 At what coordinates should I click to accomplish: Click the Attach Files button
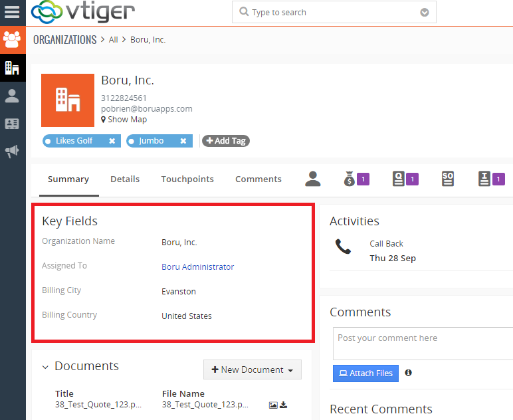[x=365, y=373]
